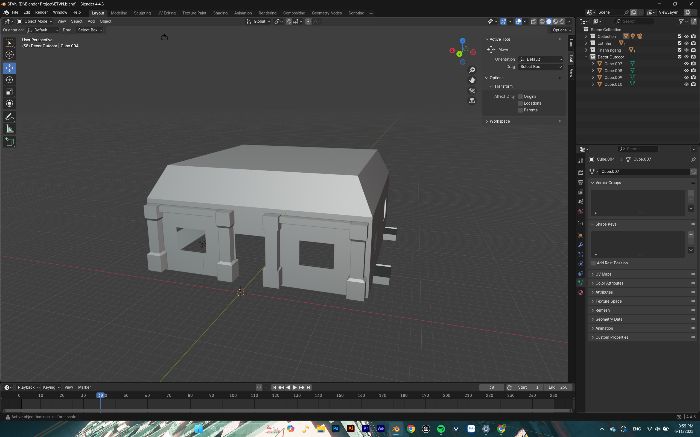Expand the UV Maps panel
This screenshot has height=437, width=700.
tap(604, 274)
